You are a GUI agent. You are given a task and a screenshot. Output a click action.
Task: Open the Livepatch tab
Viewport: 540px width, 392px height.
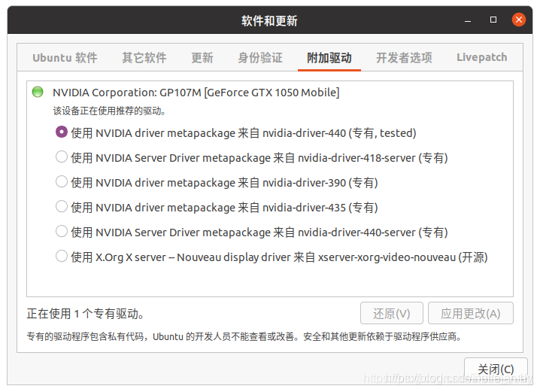[482, 57]
